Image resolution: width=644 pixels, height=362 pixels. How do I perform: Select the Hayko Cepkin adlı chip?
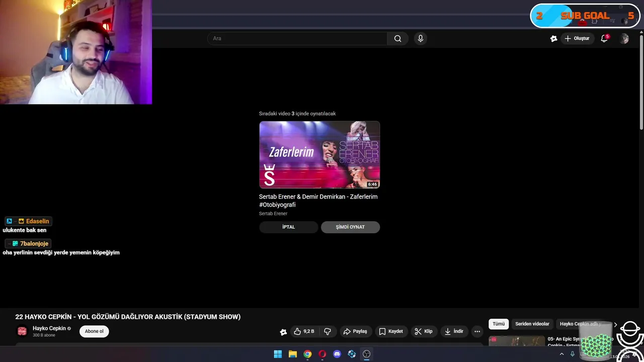581,324
